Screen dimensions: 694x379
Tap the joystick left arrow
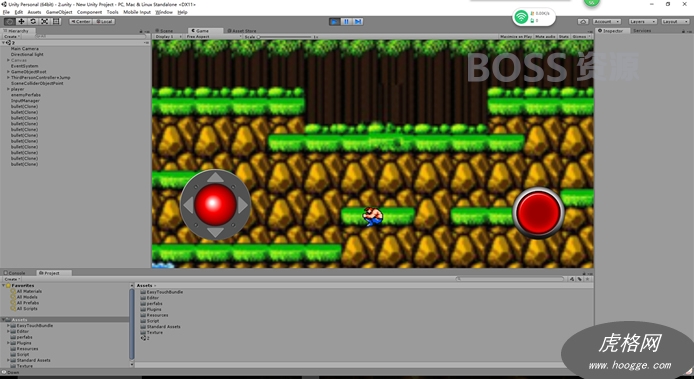pos(188,205)
